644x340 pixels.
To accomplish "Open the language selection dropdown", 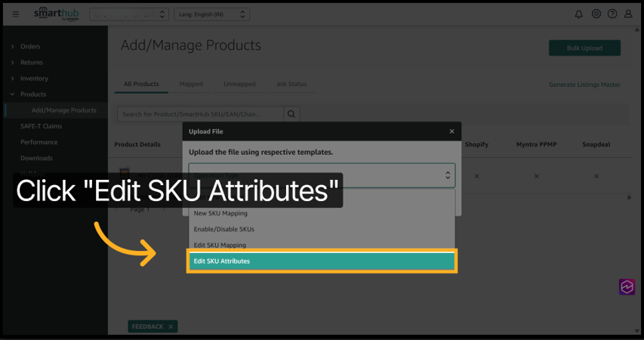I will [x=211, y=14].
